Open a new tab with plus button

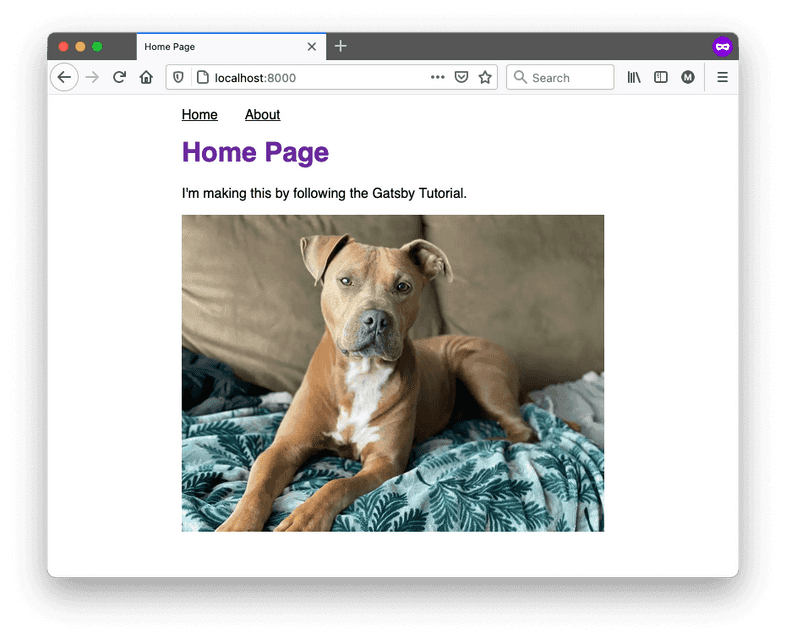coord(340,46)
